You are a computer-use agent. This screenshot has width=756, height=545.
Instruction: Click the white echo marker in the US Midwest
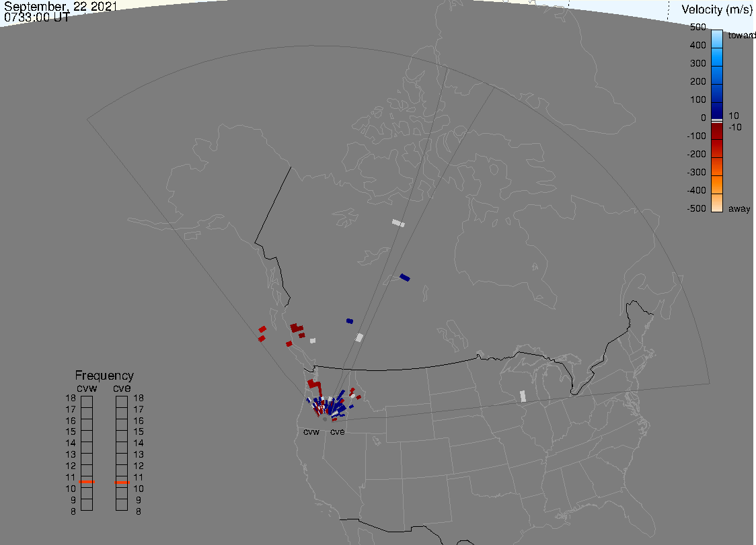click(523, 396)
